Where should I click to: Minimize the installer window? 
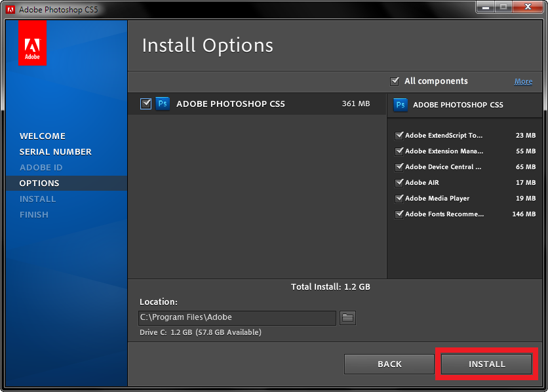click(486, 7)
